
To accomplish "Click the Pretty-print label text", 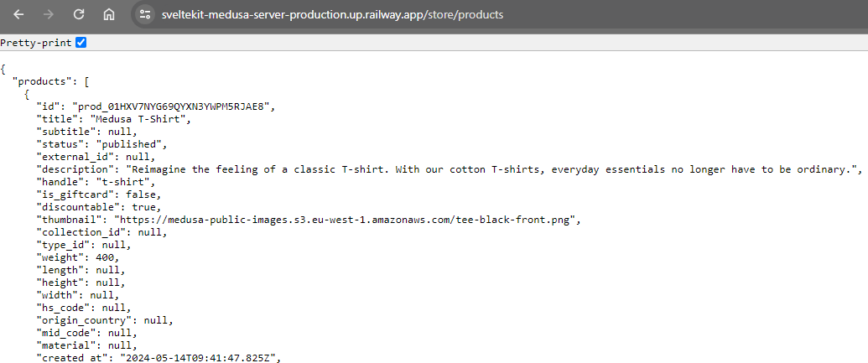I will tap(36, 43).
